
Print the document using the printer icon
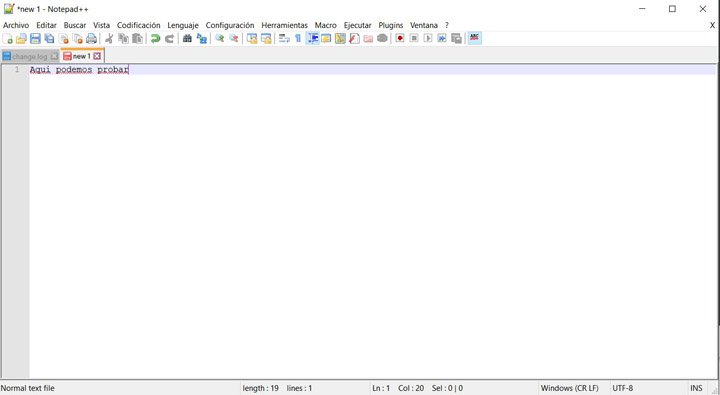click(x=91, y=39)
